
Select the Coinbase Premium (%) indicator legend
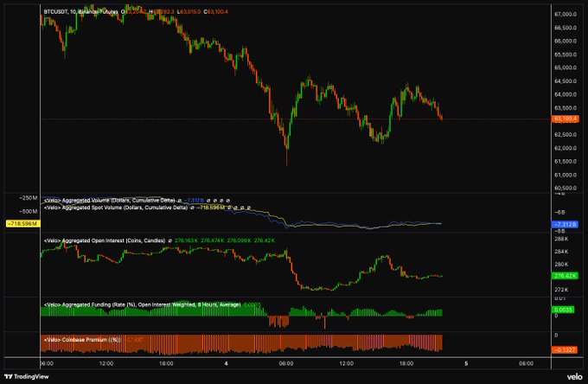pos(82,340)
